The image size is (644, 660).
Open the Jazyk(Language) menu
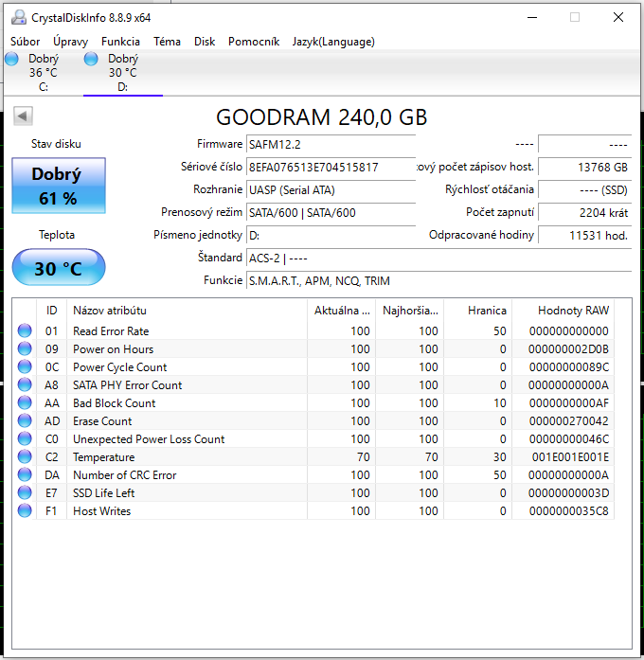coord(333,42)
